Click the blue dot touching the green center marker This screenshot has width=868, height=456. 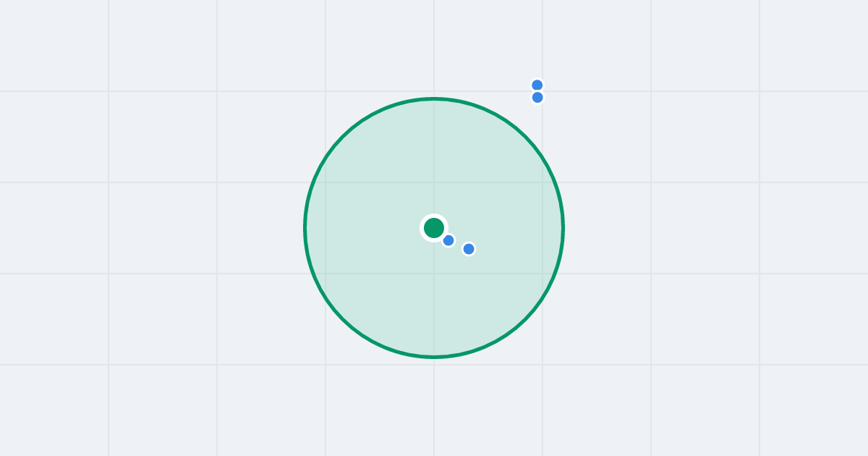point(448,240)
